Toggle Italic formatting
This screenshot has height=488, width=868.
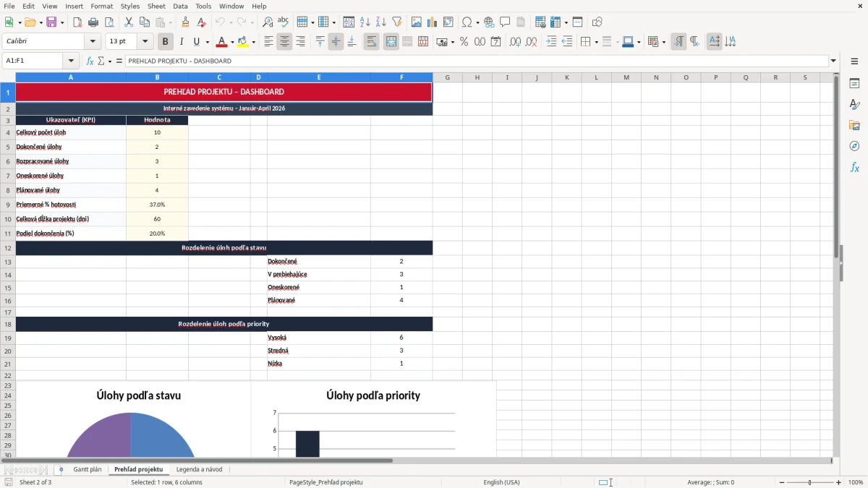(x=182, y=42)
